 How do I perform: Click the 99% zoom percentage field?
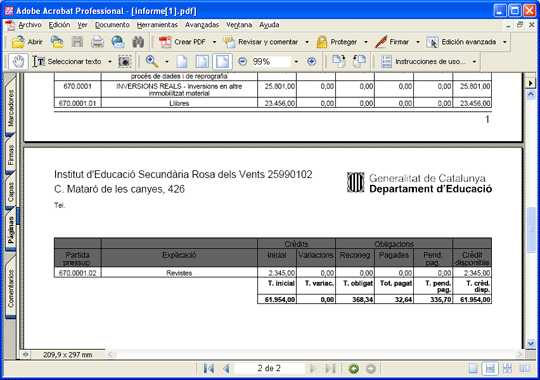271,62
